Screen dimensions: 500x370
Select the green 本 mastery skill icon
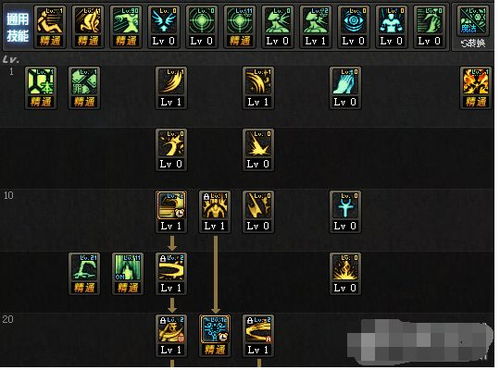click(x=41, y=88)
